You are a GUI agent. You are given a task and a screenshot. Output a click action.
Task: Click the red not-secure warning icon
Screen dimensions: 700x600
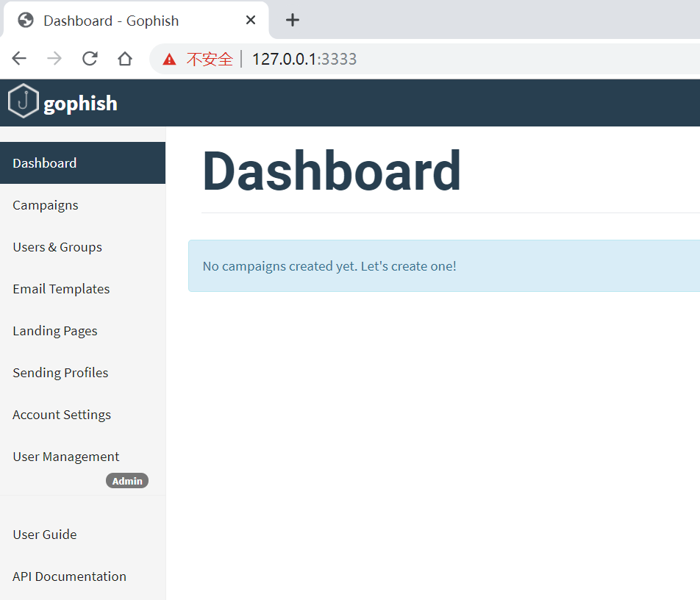pyautogui.click(x=169, y=59)
